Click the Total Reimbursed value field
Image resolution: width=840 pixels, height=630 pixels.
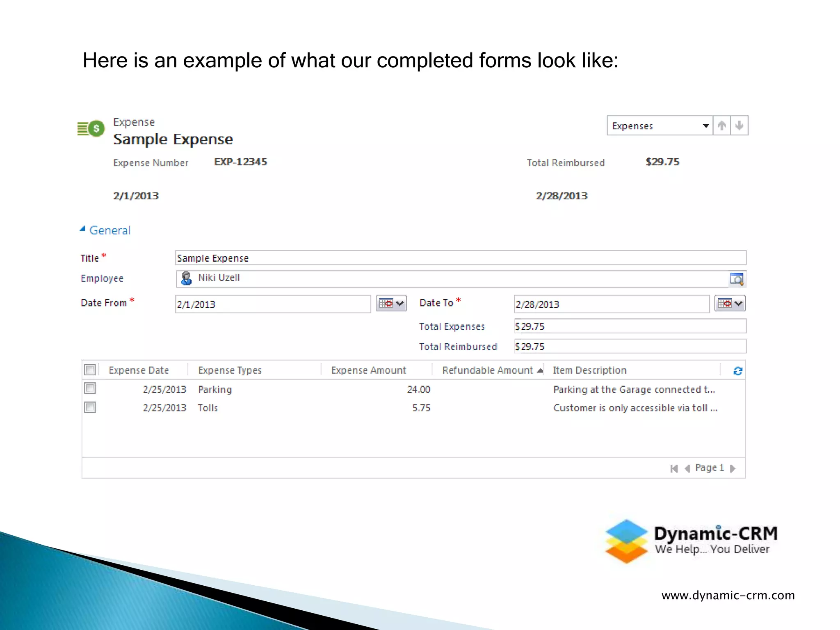(x=630, y=346)
